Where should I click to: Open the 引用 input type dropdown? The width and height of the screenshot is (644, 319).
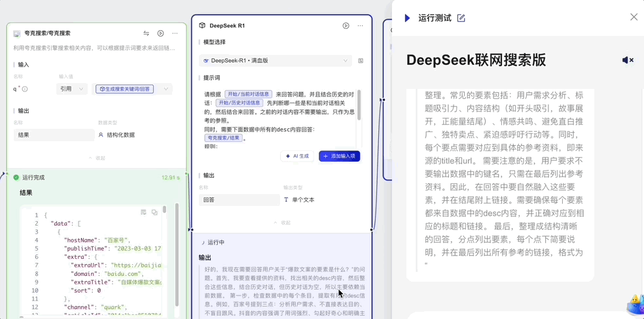point(72,89)
